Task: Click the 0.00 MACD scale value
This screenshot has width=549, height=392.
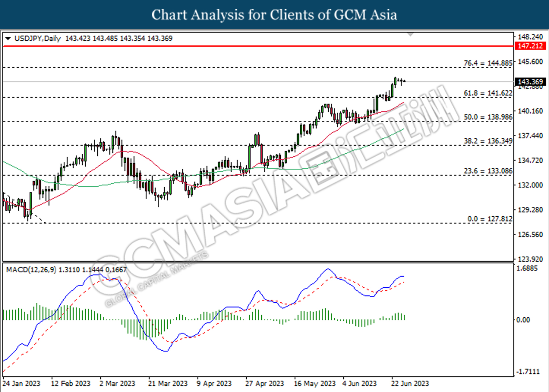Action: (523, 320)
